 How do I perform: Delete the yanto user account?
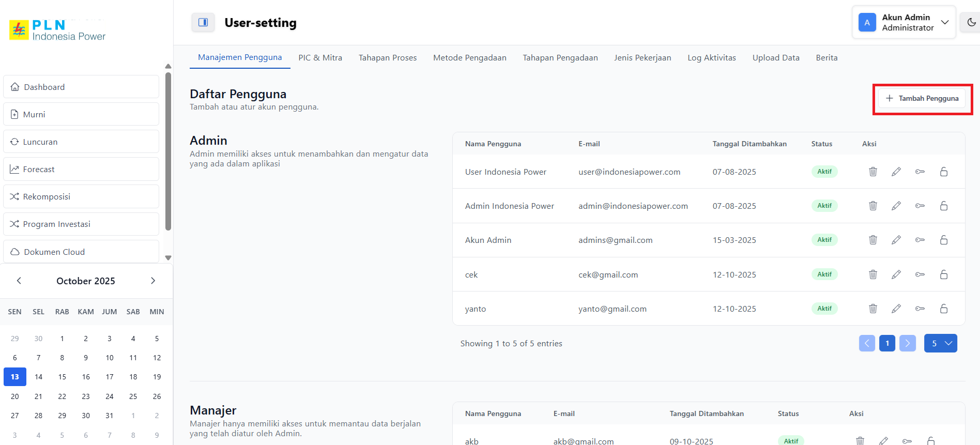pyautogui.click(x=872, y=309)
